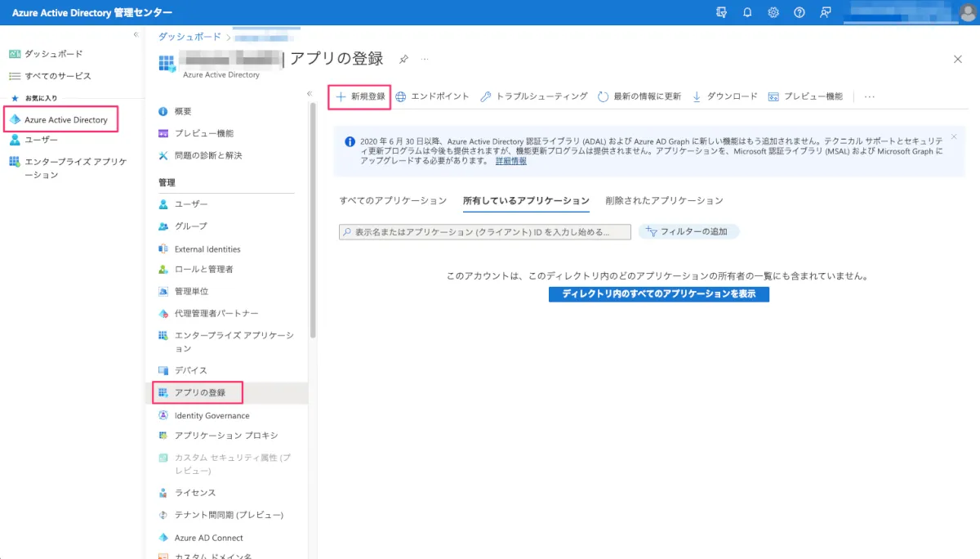The image size is (980, 559).
Task: Select Azure Active Directory in favorites
Action: 65,120
